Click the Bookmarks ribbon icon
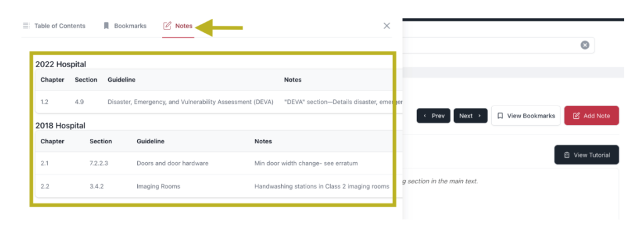Screen dimensions: 644x235 pyautogui.click(x=106, y=26)
